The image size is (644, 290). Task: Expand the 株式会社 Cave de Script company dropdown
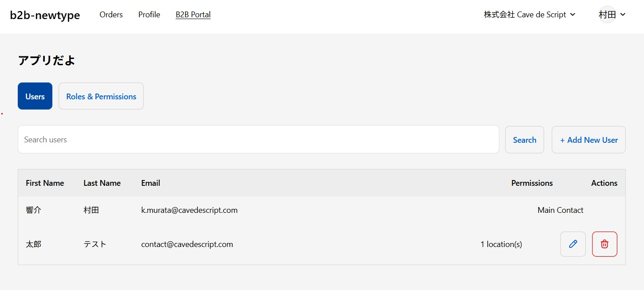[529, 15]
